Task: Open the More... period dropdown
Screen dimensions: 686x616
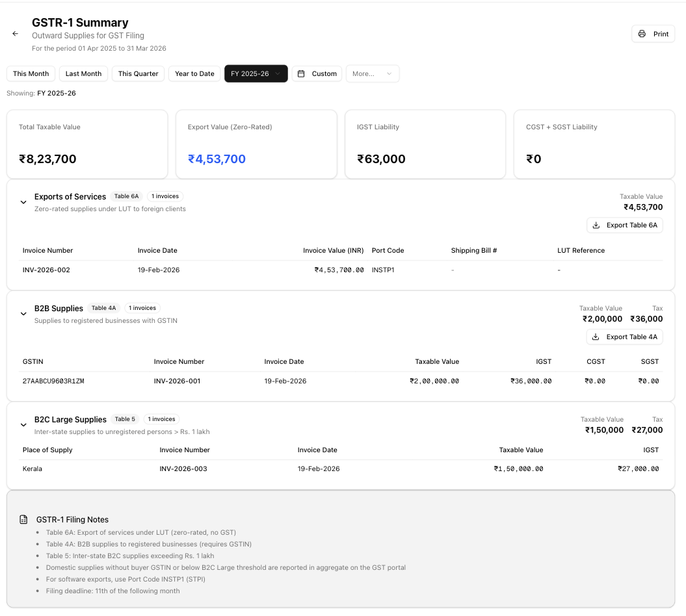Action: point(372,74)
